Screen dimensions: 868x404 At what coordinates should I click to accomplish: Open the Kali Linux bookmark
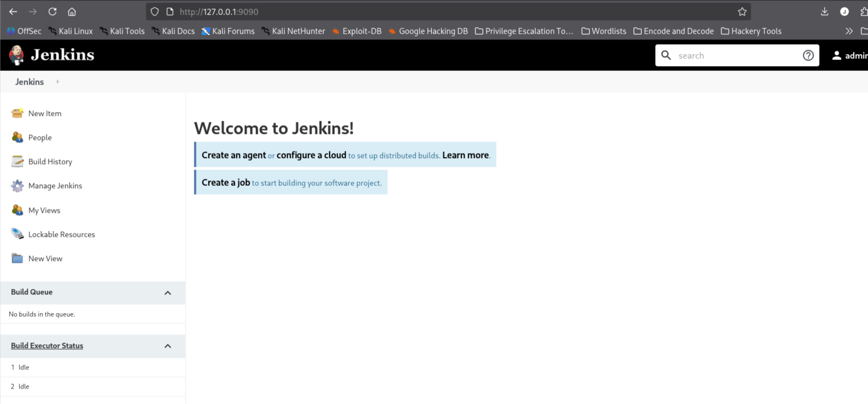[71, 31]
